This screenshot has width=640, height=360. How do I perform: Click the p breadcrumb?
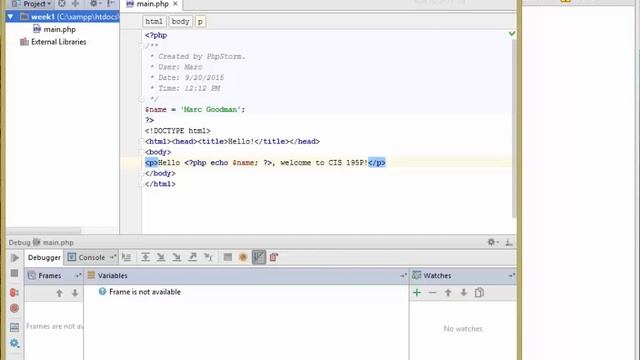click(200, 21)
